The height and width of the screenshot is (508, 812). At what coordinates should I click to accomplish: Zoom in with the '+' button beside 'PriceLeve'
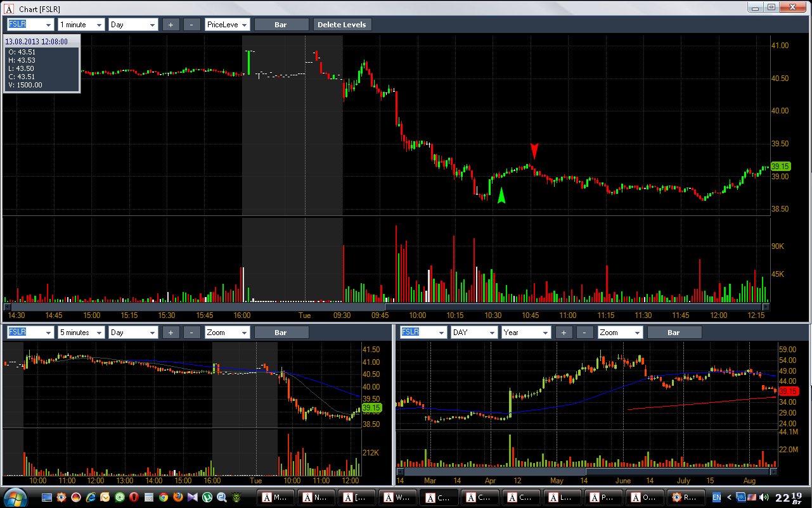(171, 25)
